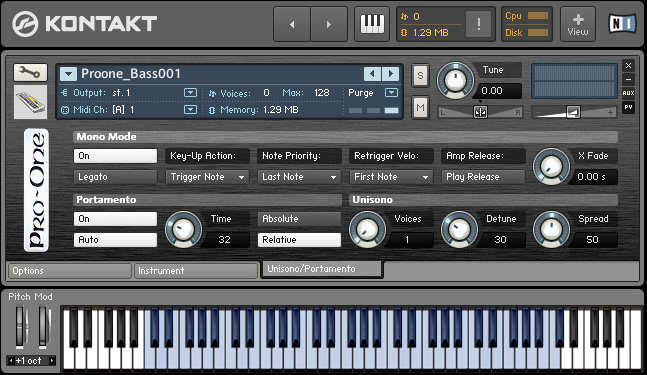Select previous preset arrow beside Proone_Bass001
This screenshot has height=375, width=647.
point(372,74)
